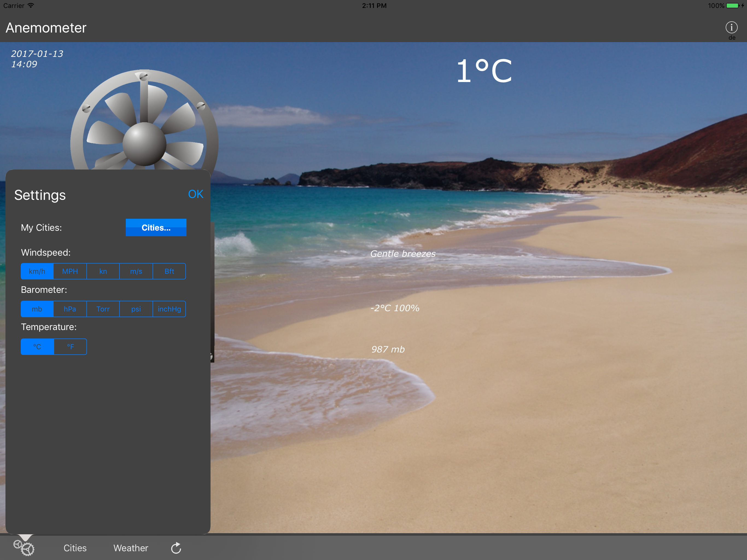Tap the battery indicator in status bar

tap(732, 6)
